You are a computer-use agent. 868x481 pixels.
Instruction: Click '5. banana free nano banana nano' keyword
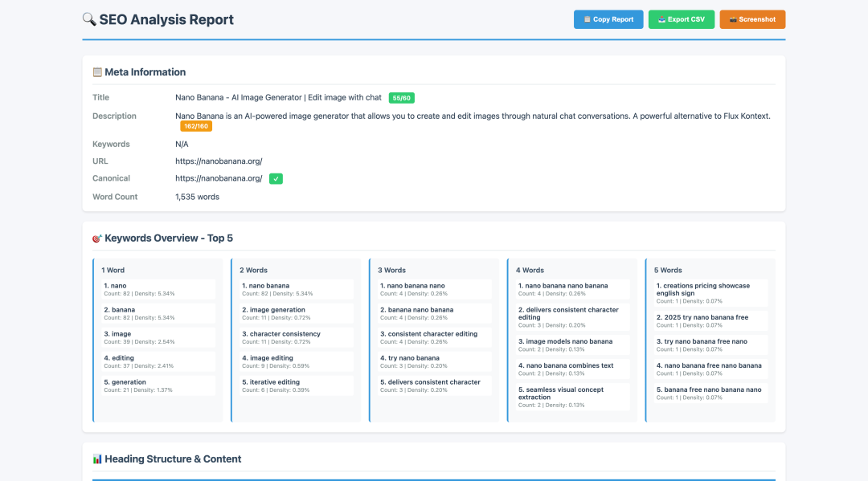coord(710,393)
